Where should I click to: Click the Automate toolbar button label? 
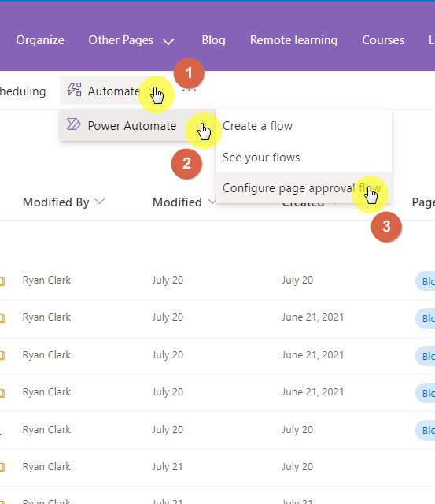click(x=114, y=91)
